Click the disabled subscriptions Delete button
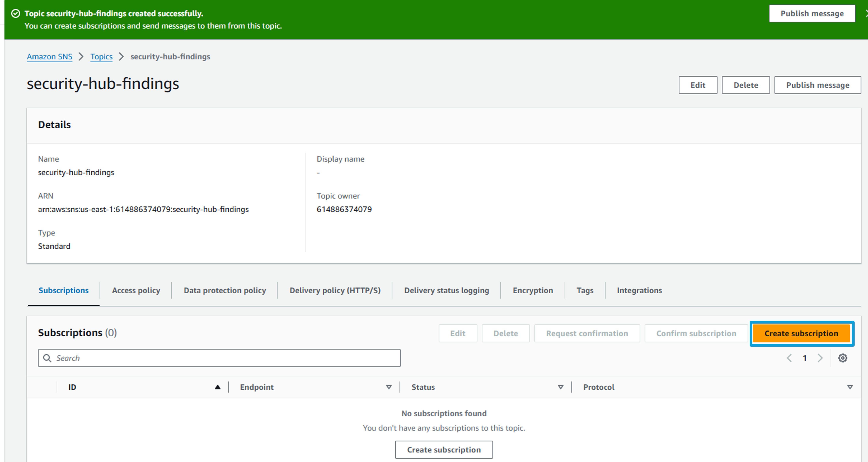Image resolution: width=868 pixels, height=462 pixels. [x=506, y=333]
